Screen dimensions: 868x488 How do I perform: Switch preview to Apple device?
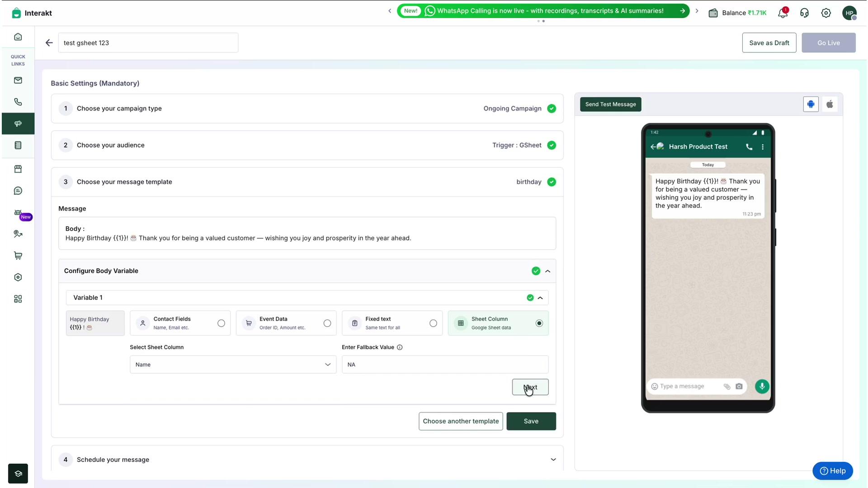coord(830,104)
